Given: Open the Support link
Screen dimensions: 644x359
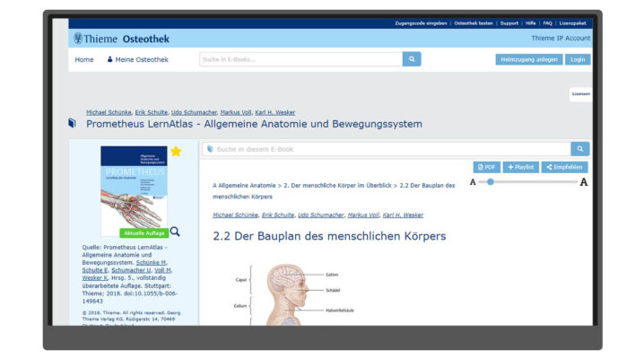Looking at the screenshot, I should click(x=509, y=23).
